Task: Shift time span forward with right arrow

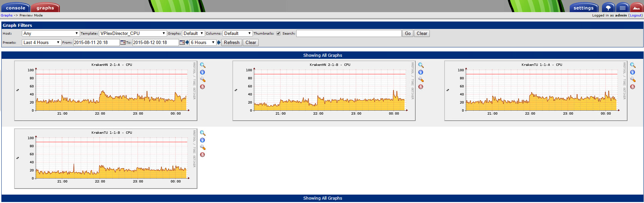Action: click(219, 42)
